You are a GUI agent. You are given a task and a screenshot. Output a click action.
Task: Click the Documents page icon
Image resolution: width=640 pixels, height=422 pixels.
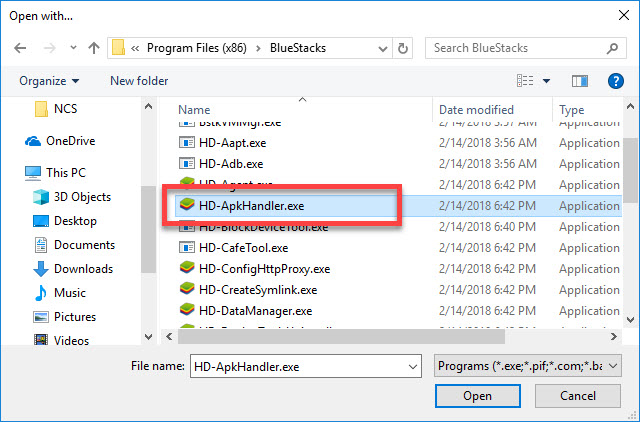coord(41,245)
